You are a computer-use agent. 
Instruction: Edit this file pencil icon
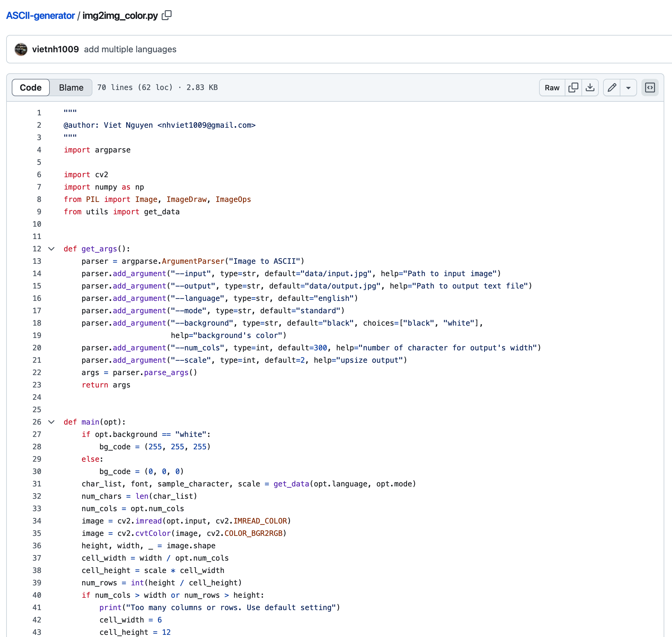point(612,88)
